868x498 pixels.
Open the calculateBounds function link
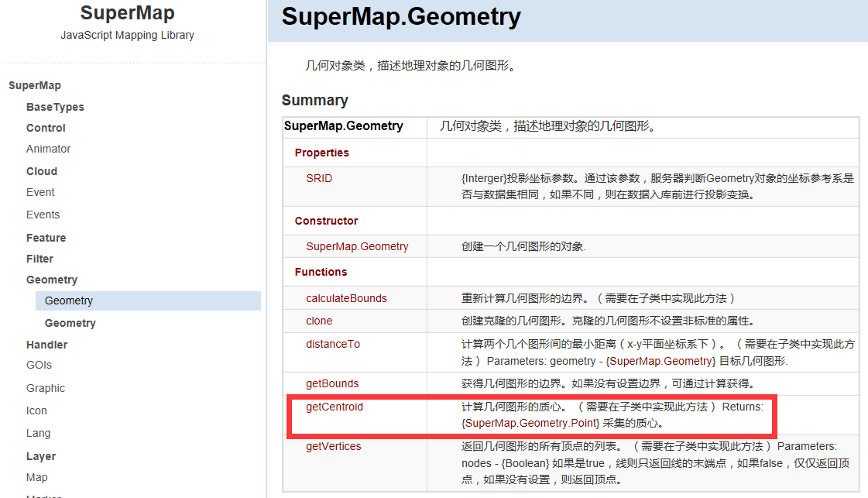tap(347, 299)
